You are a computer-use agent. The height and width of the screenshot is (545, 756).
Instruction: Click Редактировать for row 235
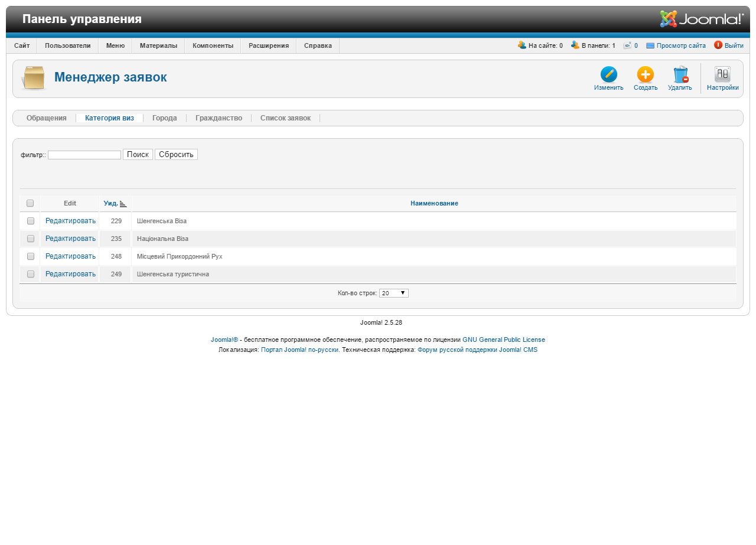[x=70, y=239]
